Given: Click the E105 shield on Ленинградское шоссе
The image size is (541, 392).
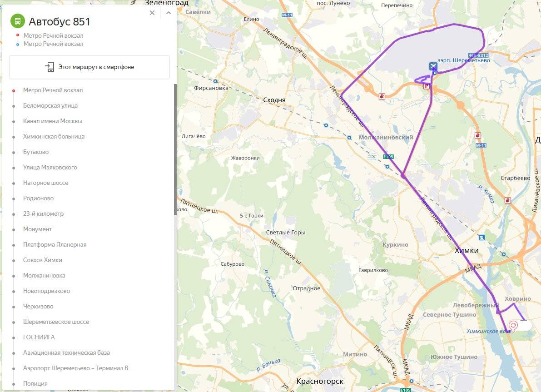Looking at the screenshot, I should point(388,157).
